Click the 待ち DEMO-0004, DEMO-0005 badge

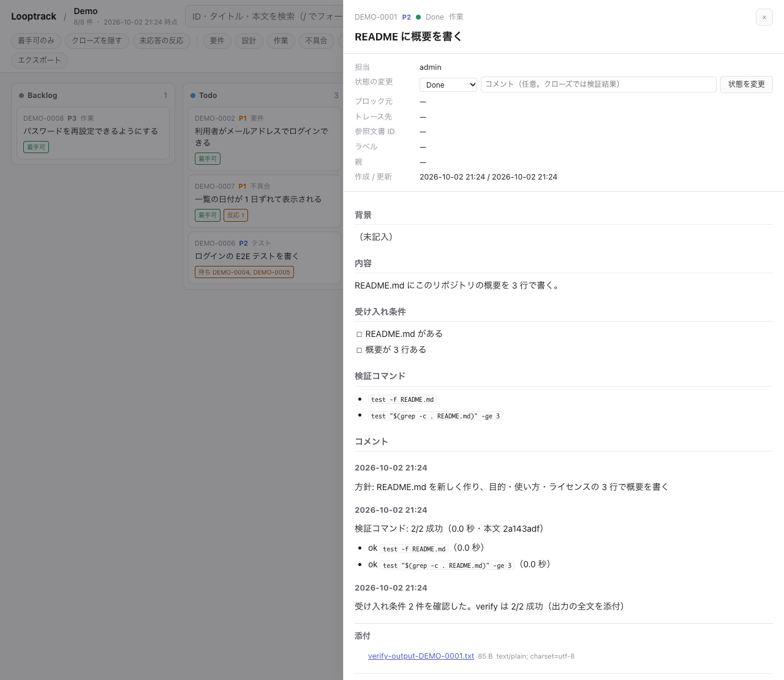tap(244, 272)
